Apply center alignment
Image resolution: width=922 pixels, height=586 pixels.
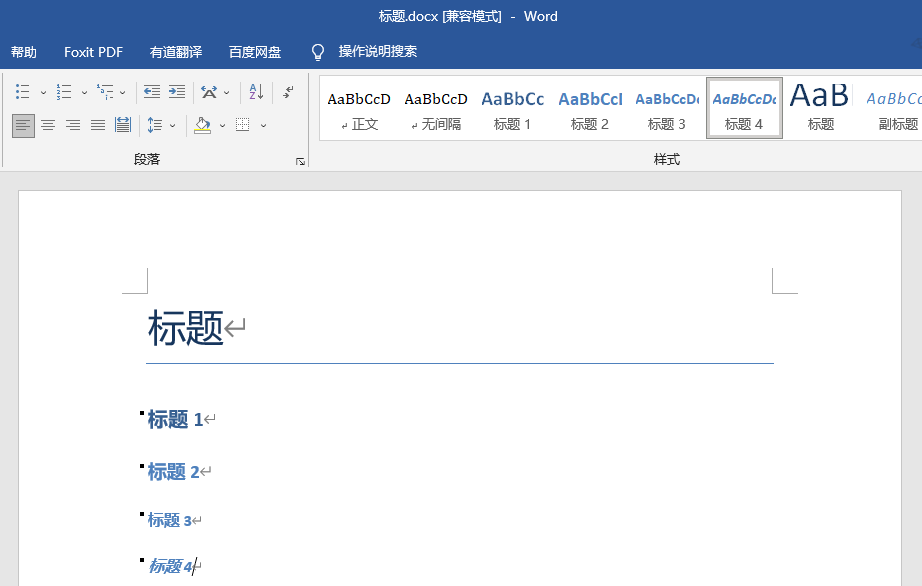pyautogui.click(x=47, y=125)
